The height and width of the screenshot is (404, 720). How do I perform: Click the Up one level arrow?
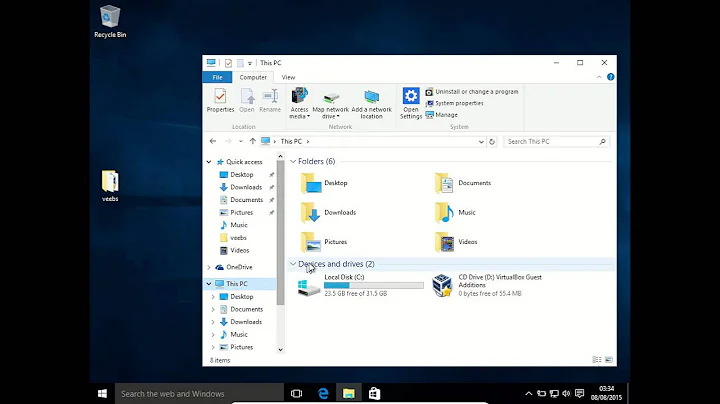(x=253, y=141)
